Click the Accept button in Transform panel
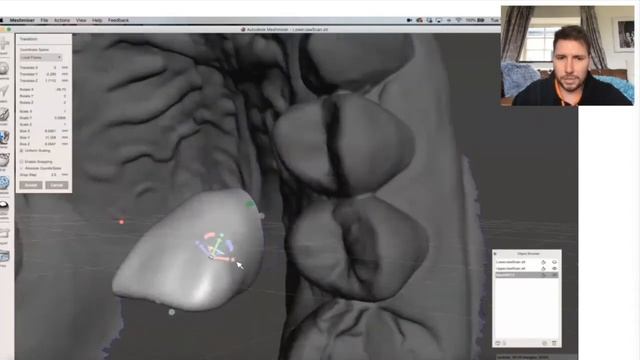This screenshot has width=640, height=360. click(x=31, y=185)
